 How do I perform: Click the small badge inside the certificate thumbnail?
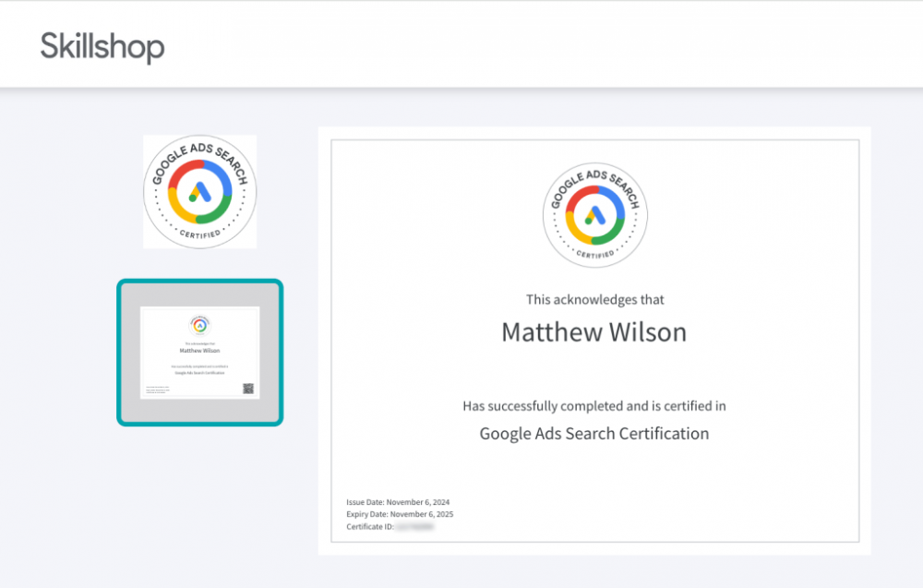click(199, 325)
